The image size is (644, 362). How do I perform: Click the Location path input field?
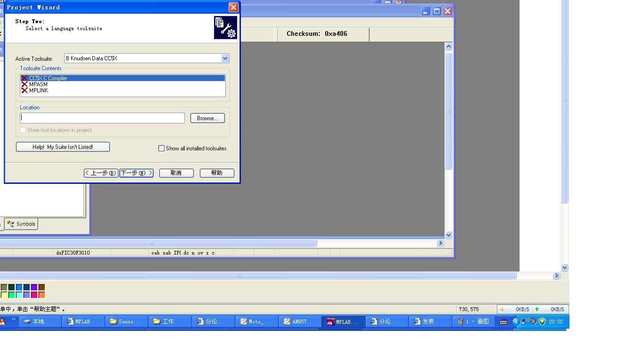tap(102, 118)
